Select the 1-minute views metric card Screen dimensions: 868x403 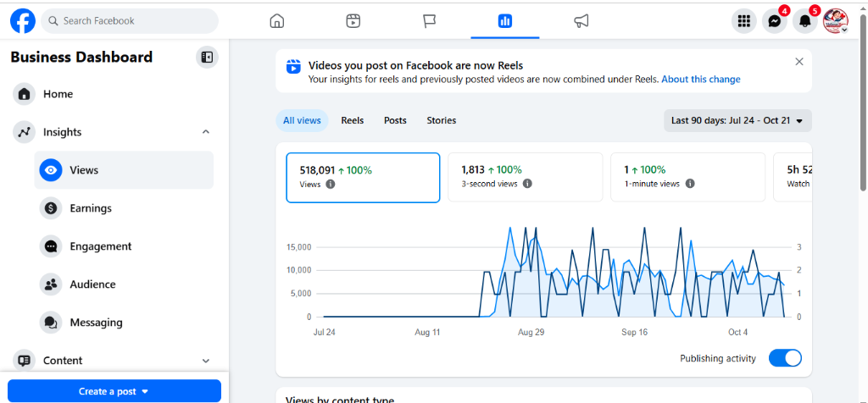[x=687, y=178]
